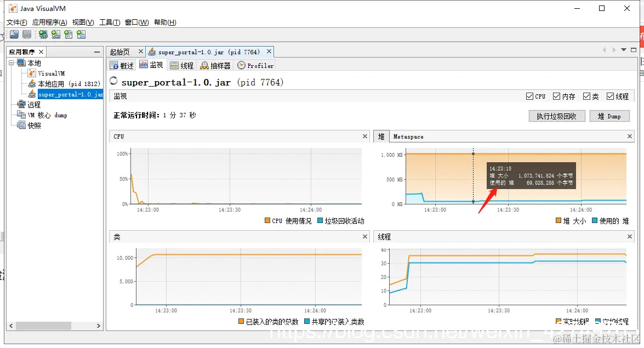Viewport: 644px width, 348px height.
Task: Select 本地应用 (pid 1812) tree item
Action: click(69, 83)
